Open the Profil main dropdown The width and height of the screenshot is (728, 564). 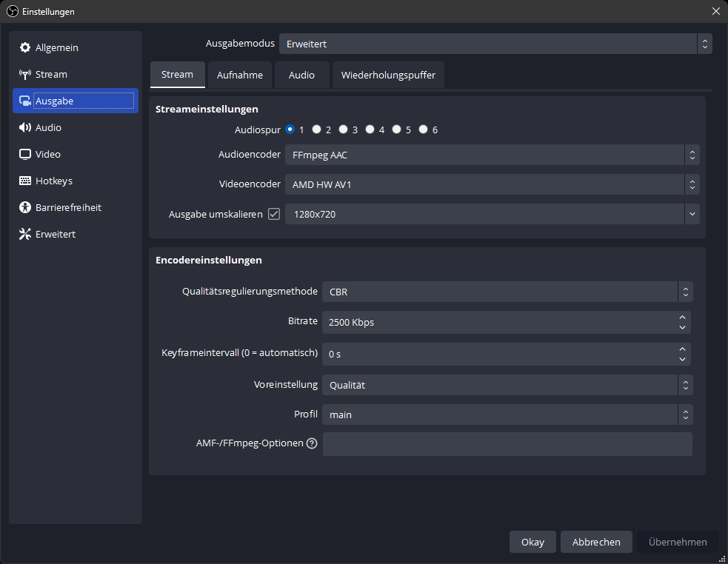tap(507, 414)
